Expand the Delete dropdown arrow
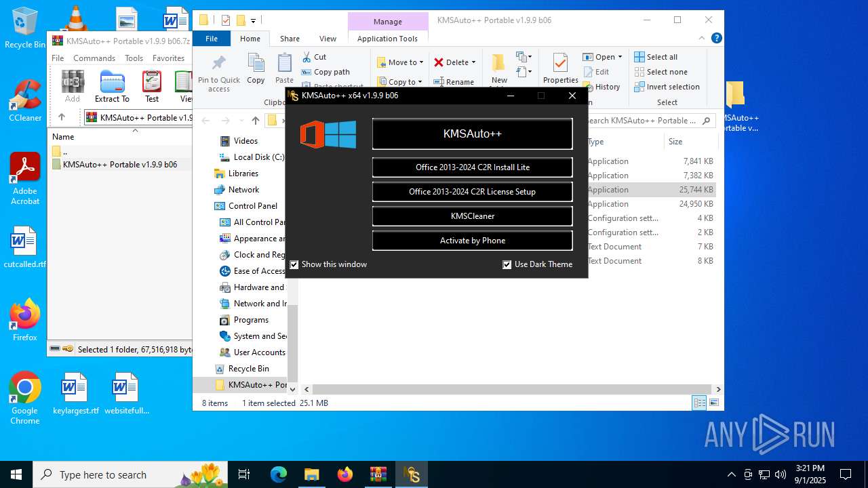 point(473,62)
